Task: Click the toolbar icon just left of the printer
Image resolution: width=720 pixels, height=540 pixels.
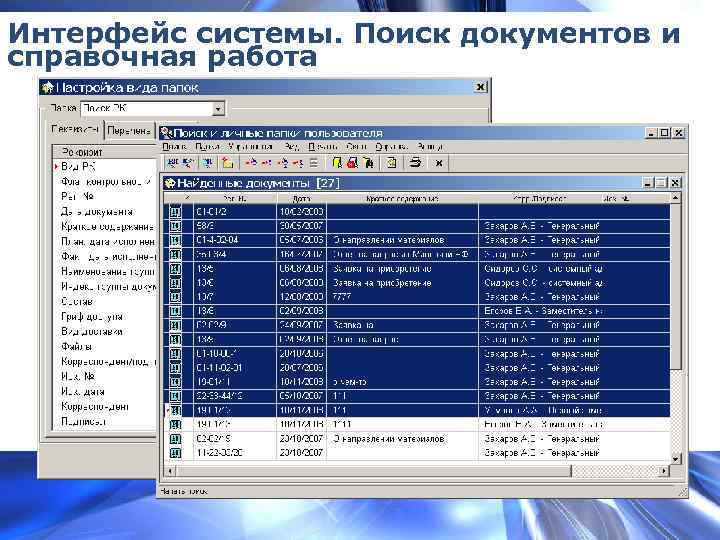Action: coord(392,163)
